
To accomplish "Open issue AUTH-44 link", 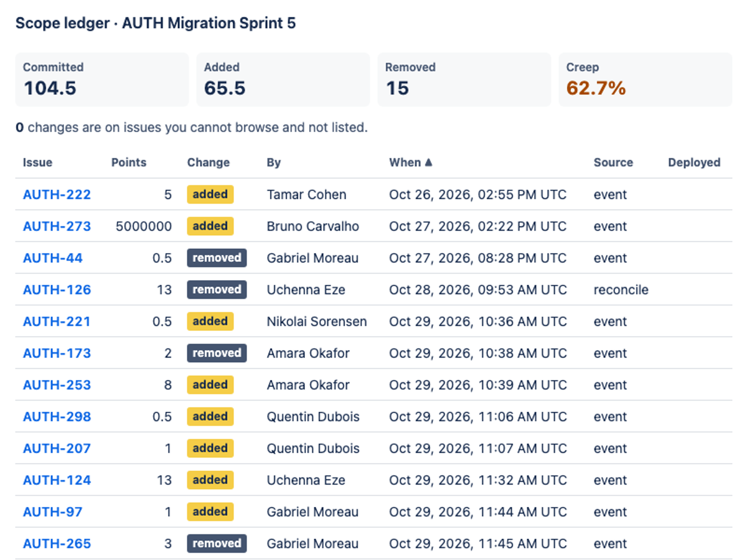I will pyautogui.click(x=52, y=258).
